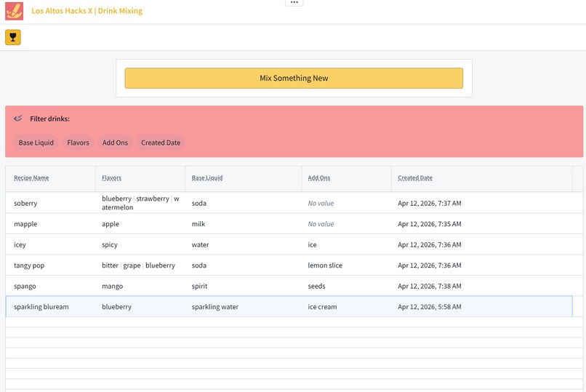Select the soberry recipe row

coord(289,203)
